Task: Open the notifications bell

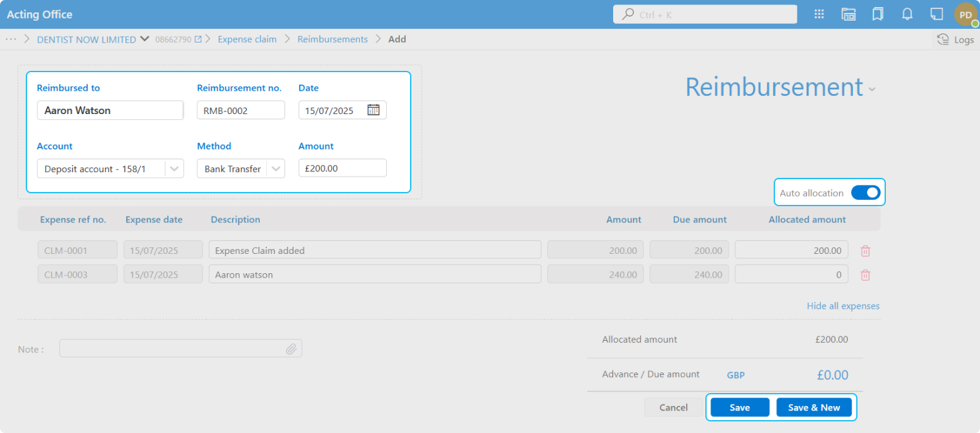Action: [x=907, y=14]
